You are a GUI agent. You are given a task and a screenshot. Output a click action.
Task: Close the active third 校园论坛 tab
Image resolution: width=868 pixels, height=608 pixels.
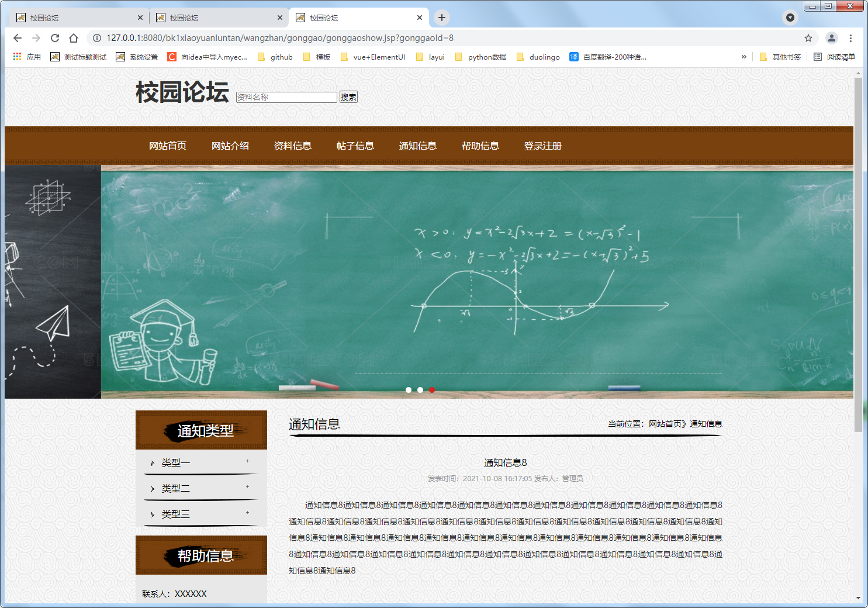(420, 18)
